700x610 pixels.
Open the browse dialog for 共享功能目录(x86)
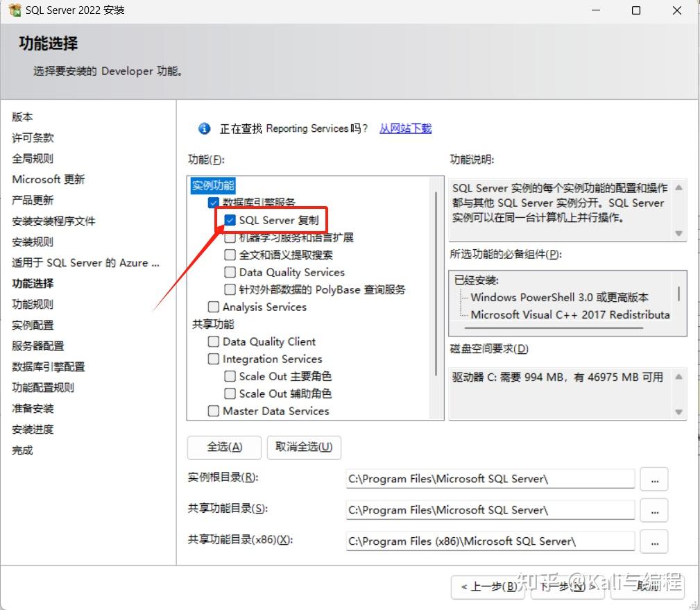[x=653, y=541]
